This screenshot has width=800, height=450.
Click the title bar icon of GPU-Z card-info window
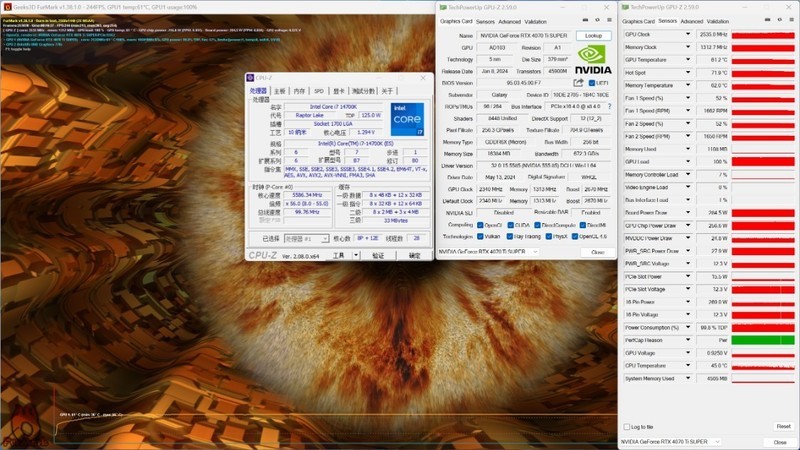click(443, 7)
